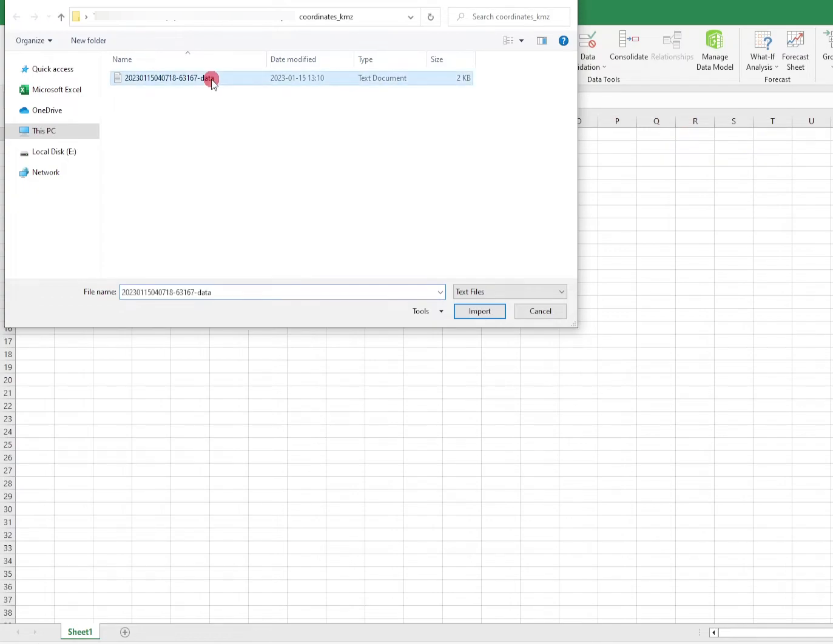Open the Text Files file type dropdown
The width and height of the screenshot is (833, 644).
point(561,292)
